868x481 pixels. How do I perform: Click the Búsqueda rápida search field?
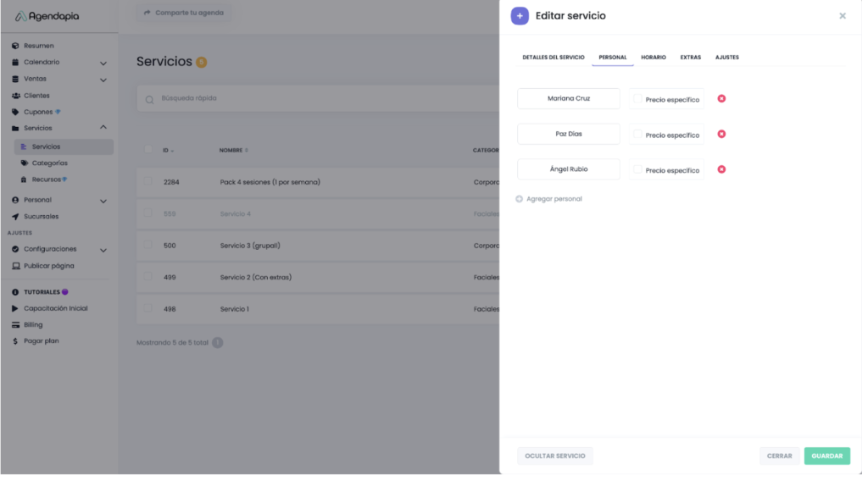tap(314, 98)
